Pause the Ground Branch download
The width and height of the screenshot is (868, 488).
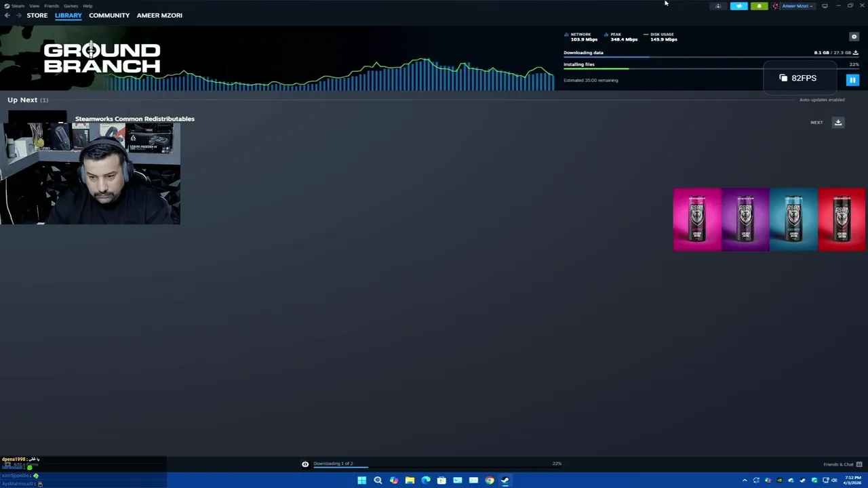(852, 80)
